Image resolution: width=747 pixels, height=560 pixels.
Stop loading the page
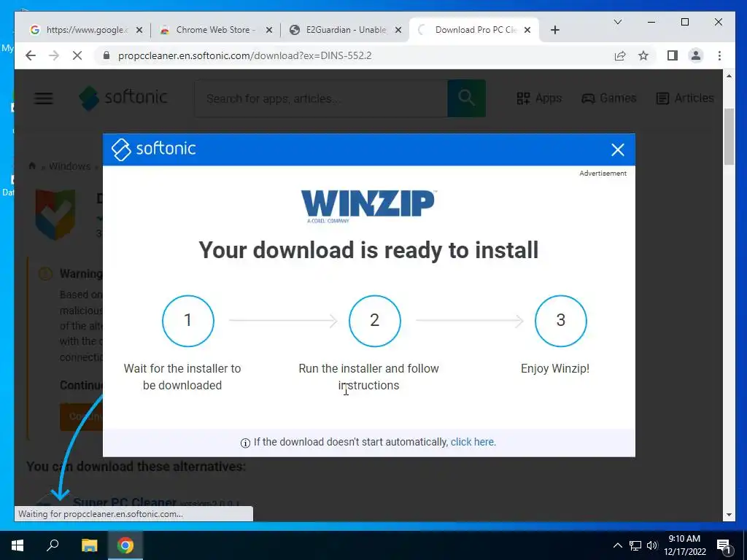click(x=77, y=55)
